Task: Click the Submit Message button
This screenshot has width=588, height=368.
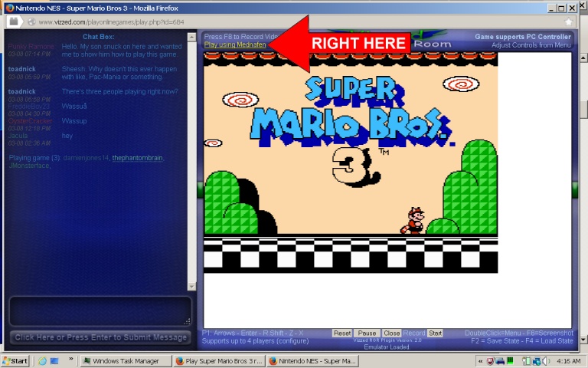Action: [100, 337]
